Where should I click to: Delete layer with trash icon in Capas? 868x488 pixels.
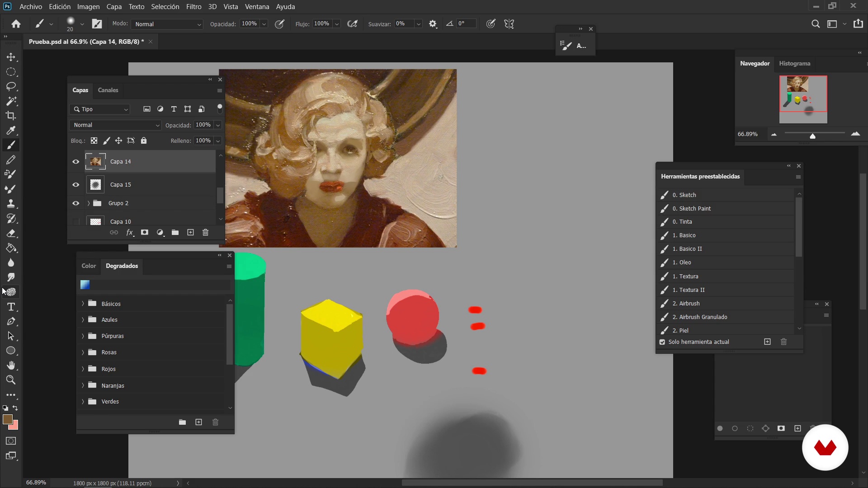(205, 232)
